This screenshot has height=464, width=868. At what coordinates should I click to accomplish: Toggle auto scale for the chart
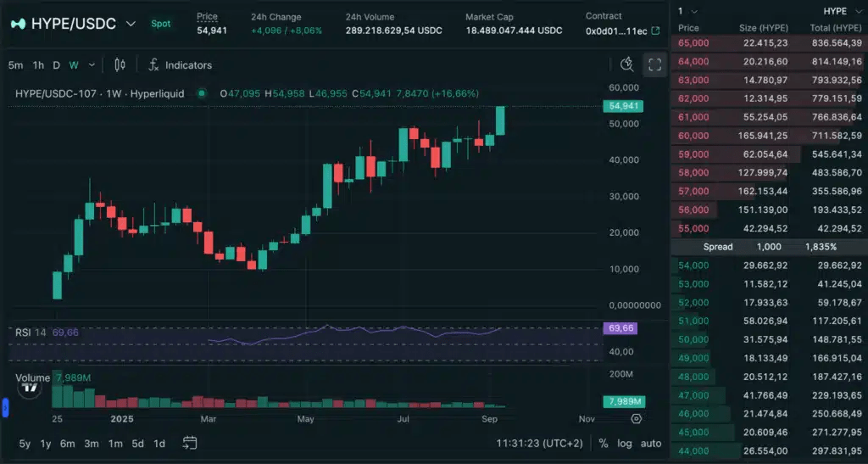[650, 443]
